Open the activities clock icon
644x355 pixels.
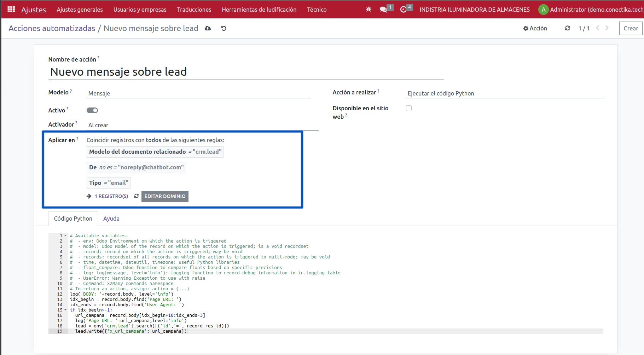(x=403, y=10)
